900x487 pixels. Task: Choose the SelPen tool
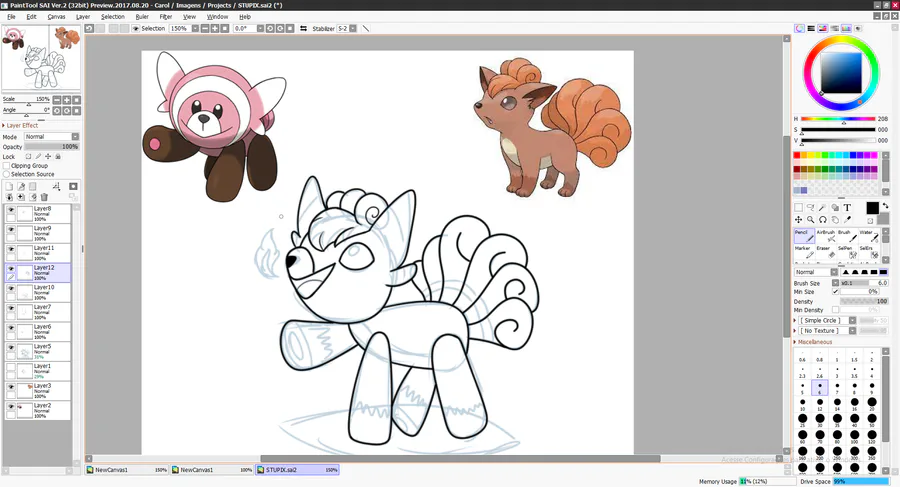tap(847, 252)
